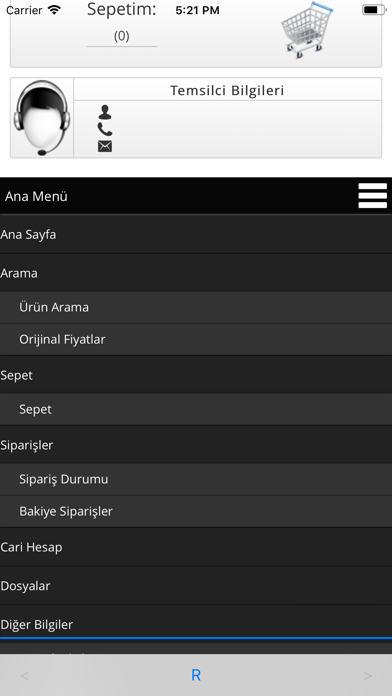The image size is (392, 696).
Task: Click the representative phone icon
Action: tap(105, 129)
